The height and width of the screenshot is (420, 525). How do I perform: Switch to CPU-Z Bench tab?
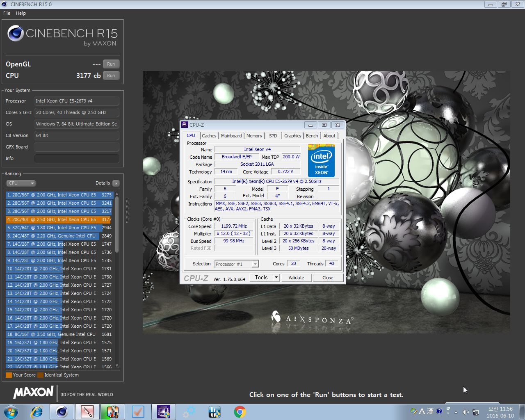coord(312,136)
